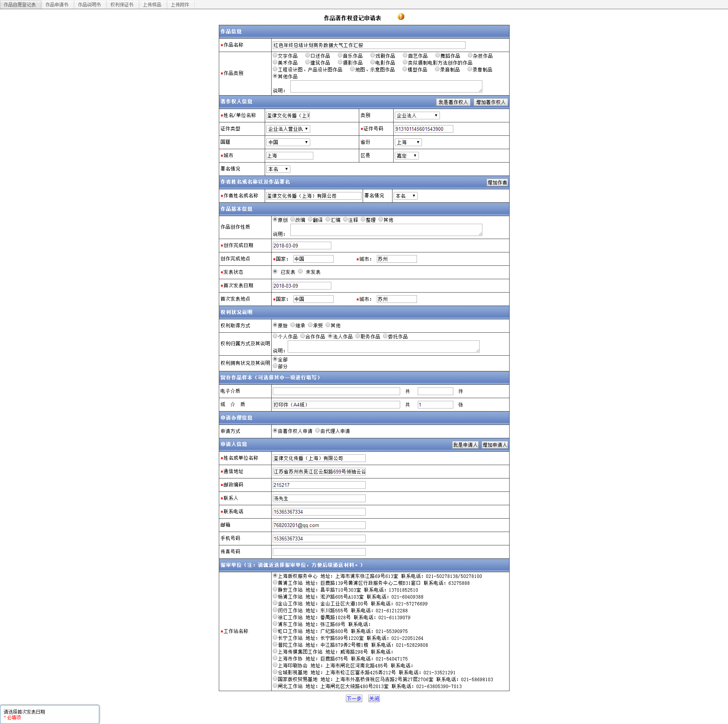Select 黄浦工作站 as submission station
728x724 pixels.
click(275, 582)
